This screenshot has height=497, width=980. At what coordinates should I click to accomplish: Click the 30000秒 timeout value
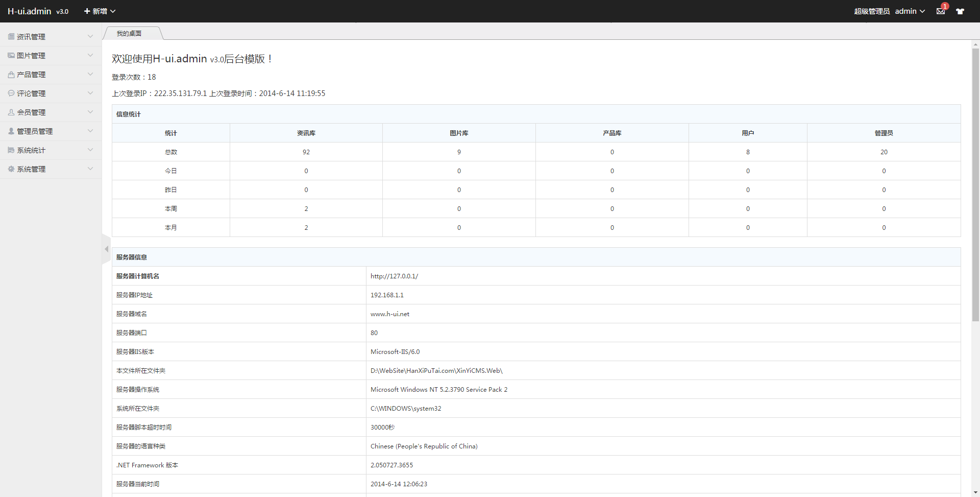pos(382,428)
